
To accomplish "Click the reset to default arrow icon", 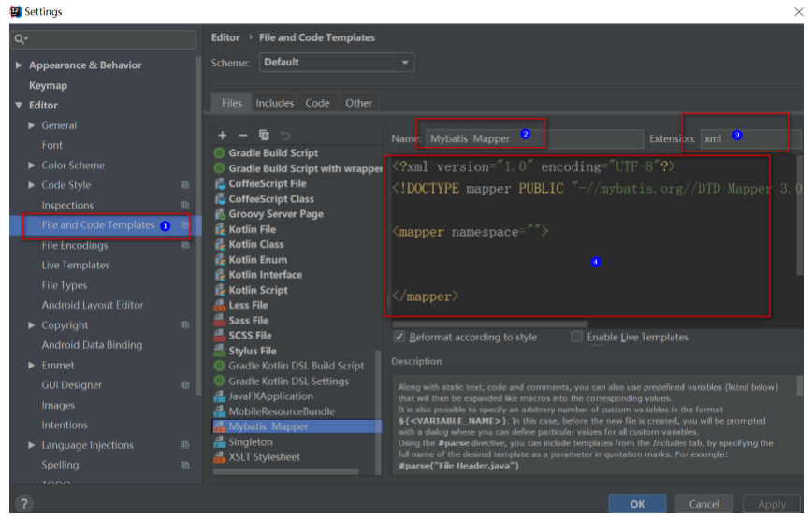I will tap(284, 135).
